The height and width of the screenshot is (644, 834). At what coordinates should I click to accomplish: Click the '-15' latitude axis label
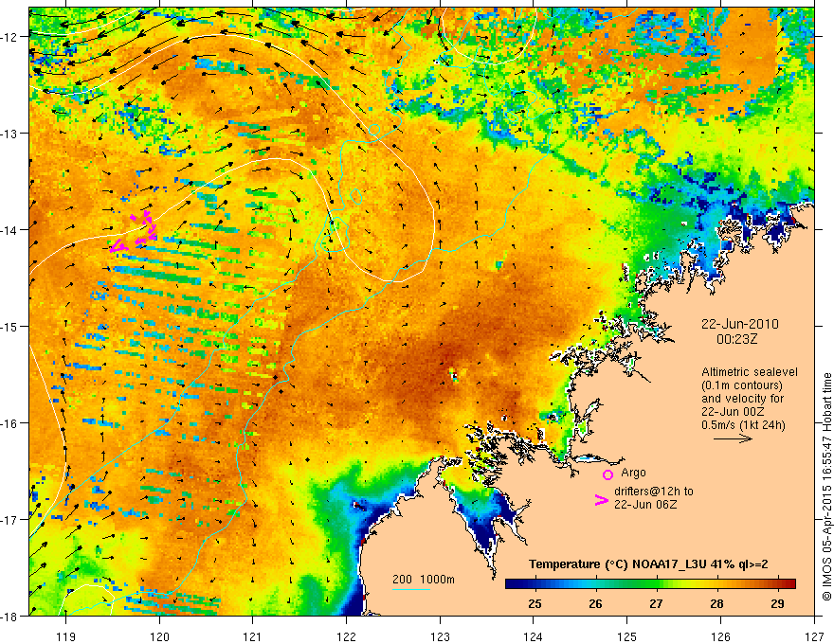[x=9, y=326]
